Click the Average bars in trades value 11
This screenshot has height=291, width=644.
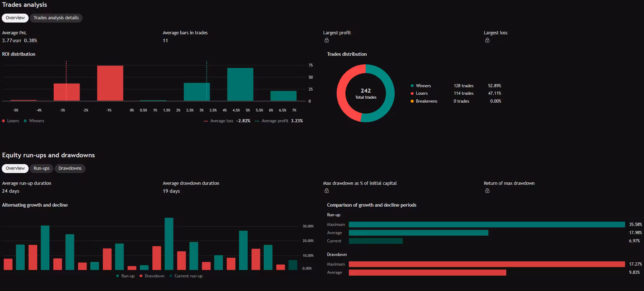tap(165, 40)
